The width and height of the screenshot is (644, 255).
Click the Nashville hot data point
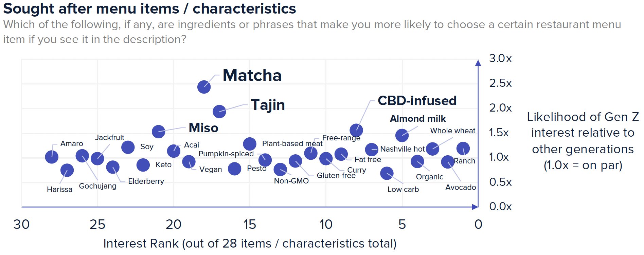tap(372, 149)
